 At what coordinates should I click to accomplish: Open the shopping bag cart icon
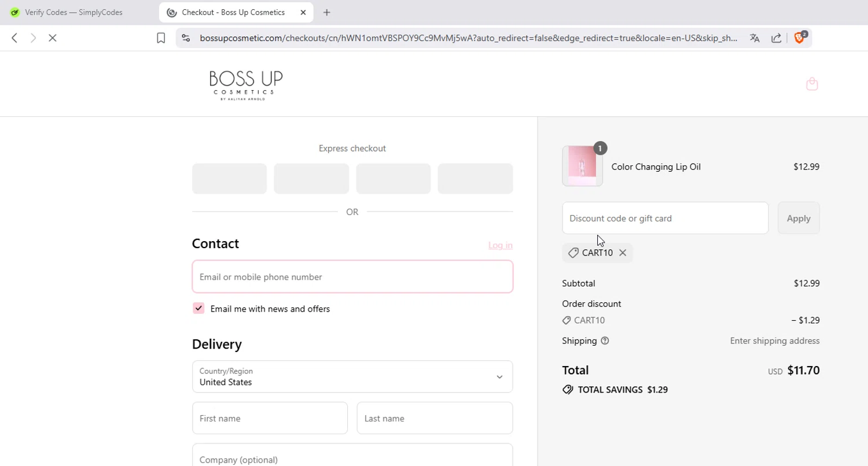[812, 84]
